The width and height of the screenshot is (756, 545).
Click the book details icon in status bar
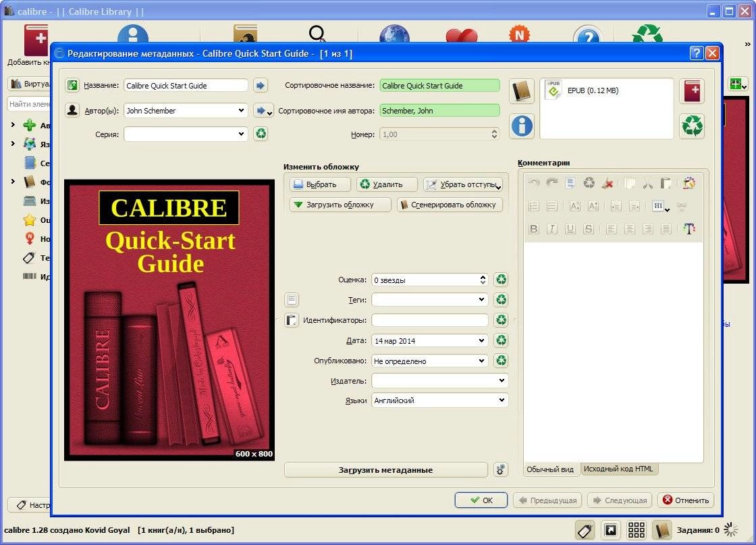[x=662, y=530]
